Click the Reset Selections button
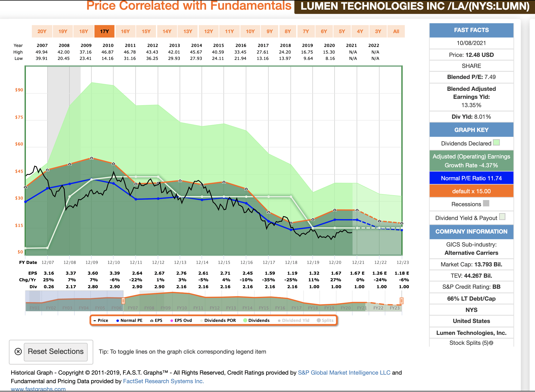 pos(56,352)
